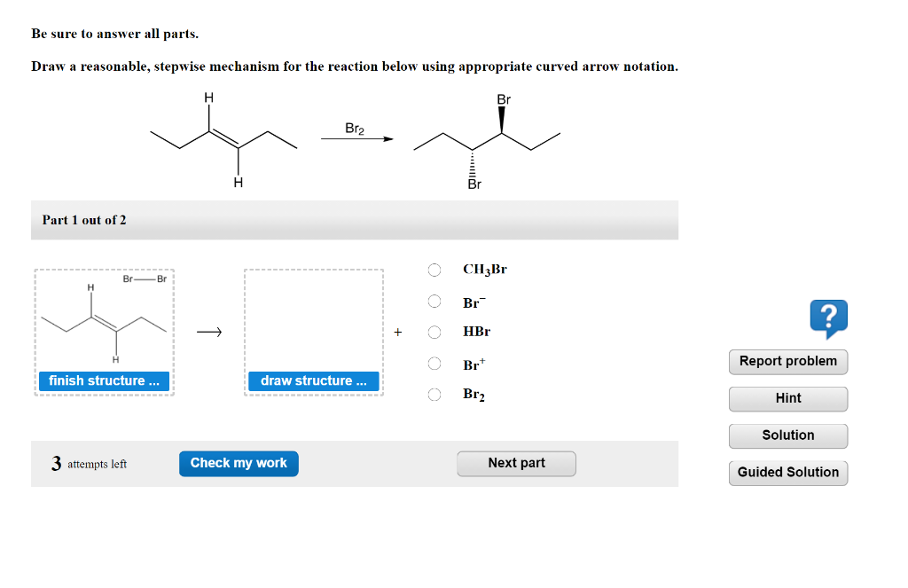Open the Hint panel
The width and height of the screenshot is (908, 588).
point(787,398)
